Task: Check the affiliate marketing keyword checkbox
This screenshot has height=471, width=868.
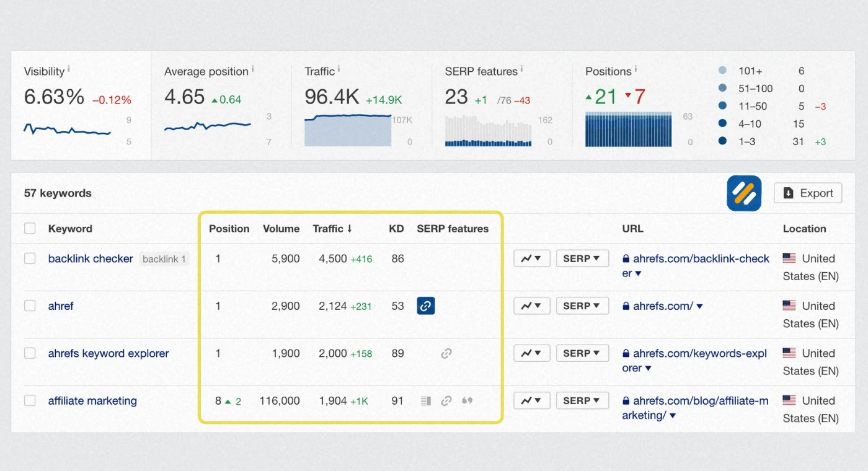Action: click(x=30, y=400)
